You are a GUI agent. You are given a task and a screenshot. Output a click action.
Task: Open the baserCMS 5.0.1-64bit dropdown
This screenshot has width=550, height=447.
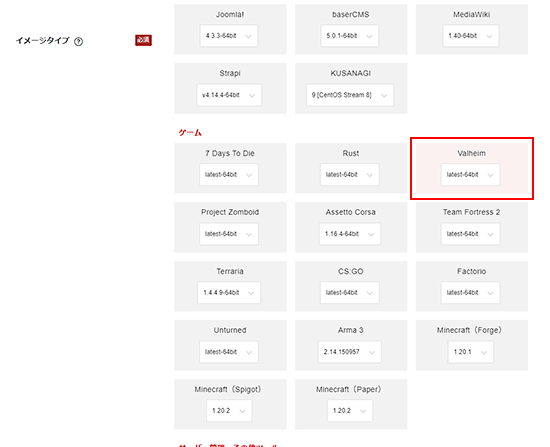[x=350, y=36]
